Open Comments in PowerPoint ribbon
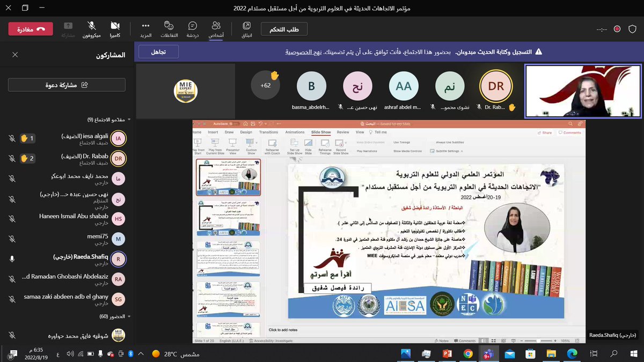The image size is (644, 362). [x=570, y=132]
